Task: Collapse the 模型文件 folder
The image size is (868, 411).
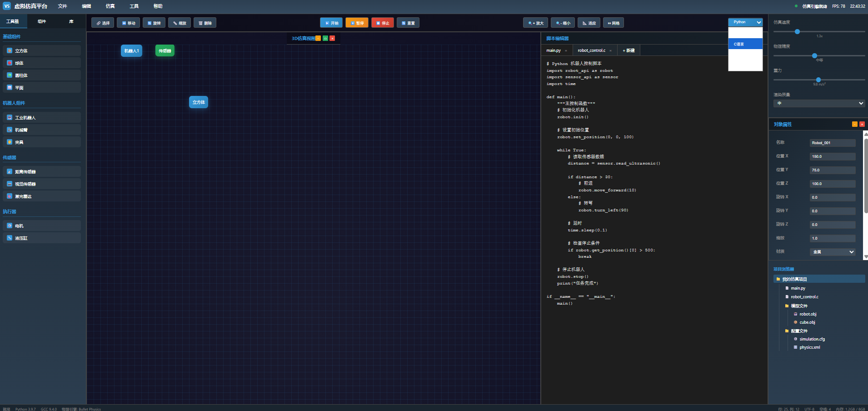Action: [799, 306]
